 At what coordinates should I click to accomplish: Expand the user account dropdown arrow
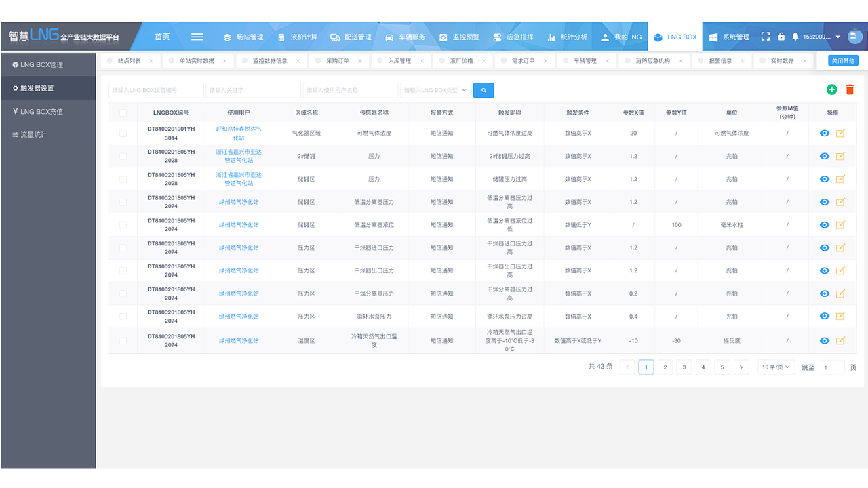click(838, 37)
